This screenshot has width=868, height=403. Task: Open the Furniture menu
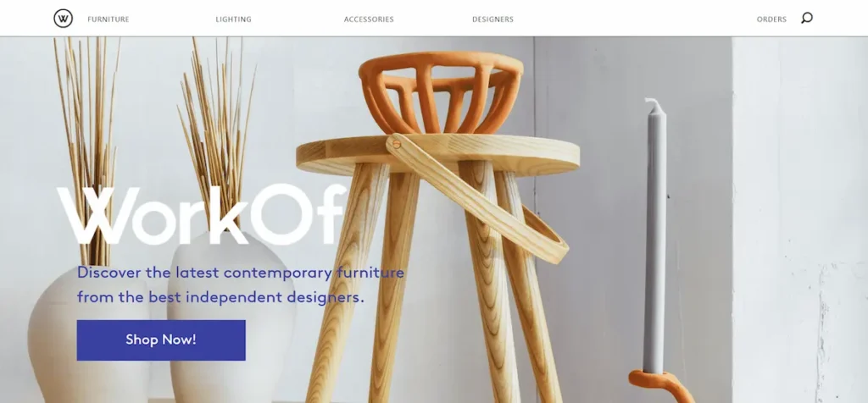pyautogui.click(x=108, y=19)
